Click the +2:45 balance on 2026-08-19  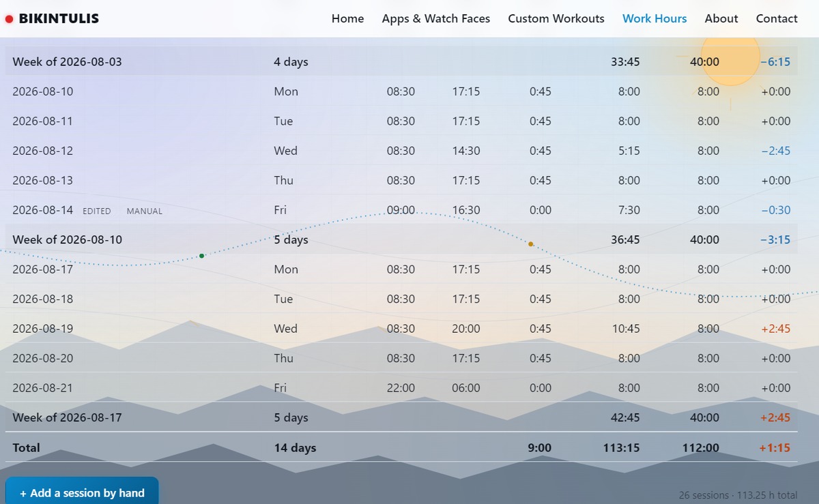coord(776,329)
